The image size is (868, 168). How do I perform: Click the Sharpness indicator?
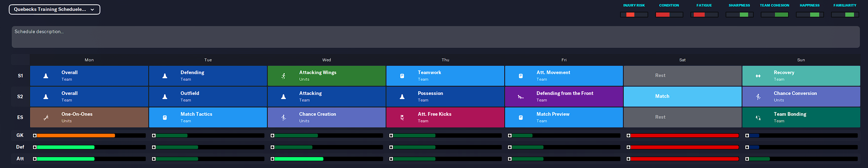[x=739, y=15]
